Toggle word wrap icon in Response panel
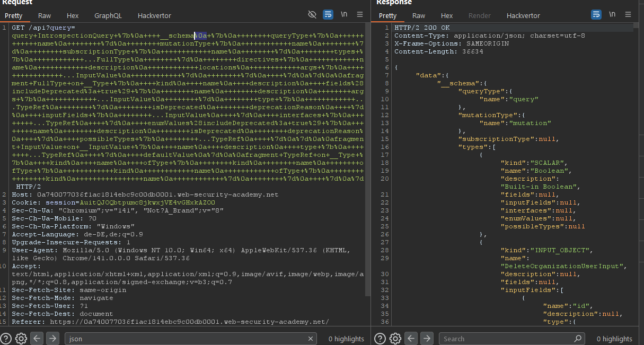This screenshot has height=345, width=644. coord(596,14)
